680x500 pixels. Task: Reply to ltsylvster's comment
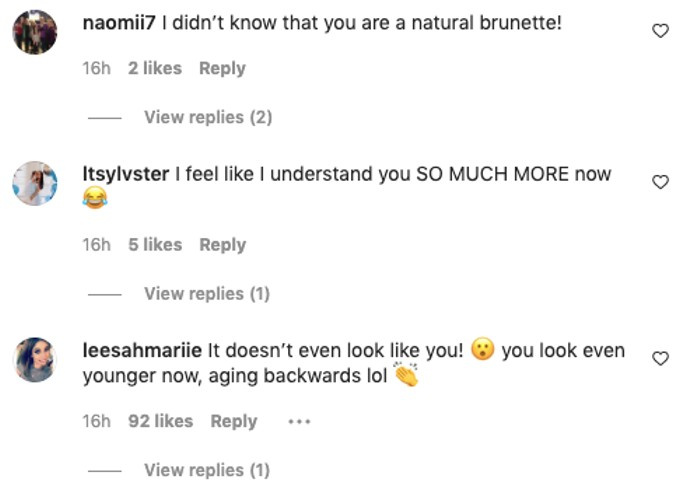222,245
